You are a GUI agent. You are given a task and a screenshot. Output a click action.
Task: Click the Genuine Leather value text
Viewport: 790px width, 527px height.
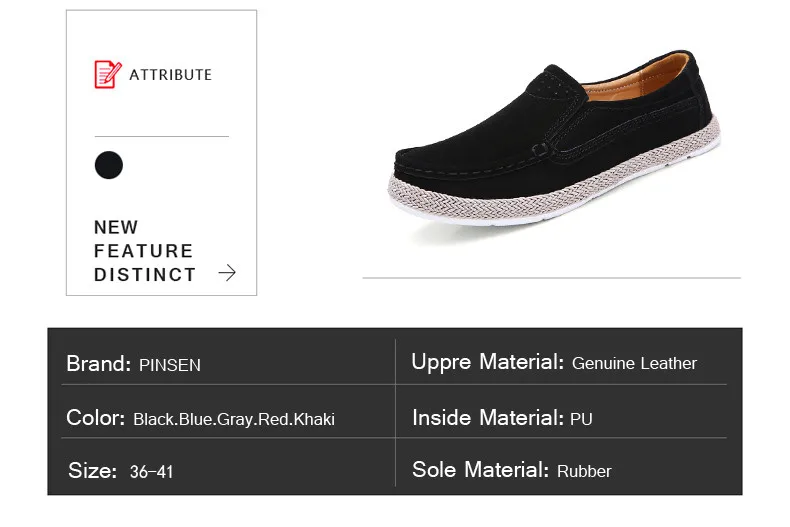634,363
